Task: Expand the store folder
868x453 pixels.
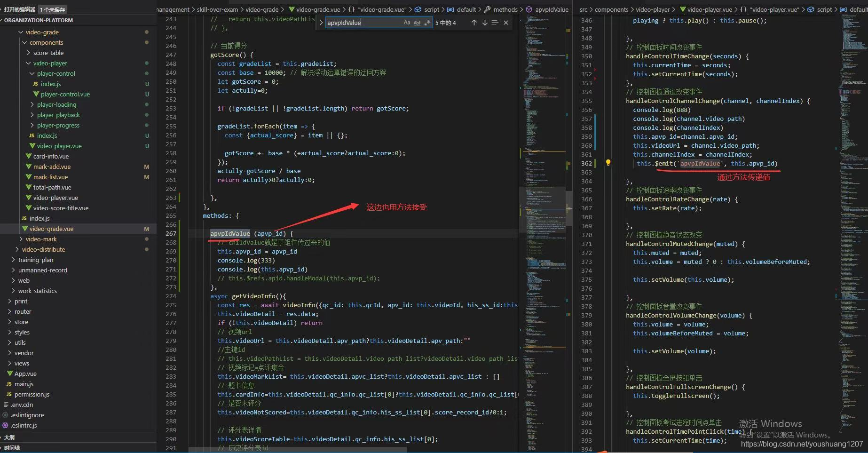Action: [x=9, y=322]
